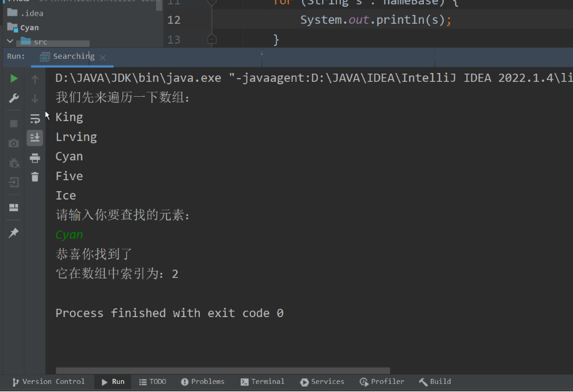This screenshot has height=392, width=573.
Task: Collapse the src folder chevron
Action: click(x=10, y=41)
